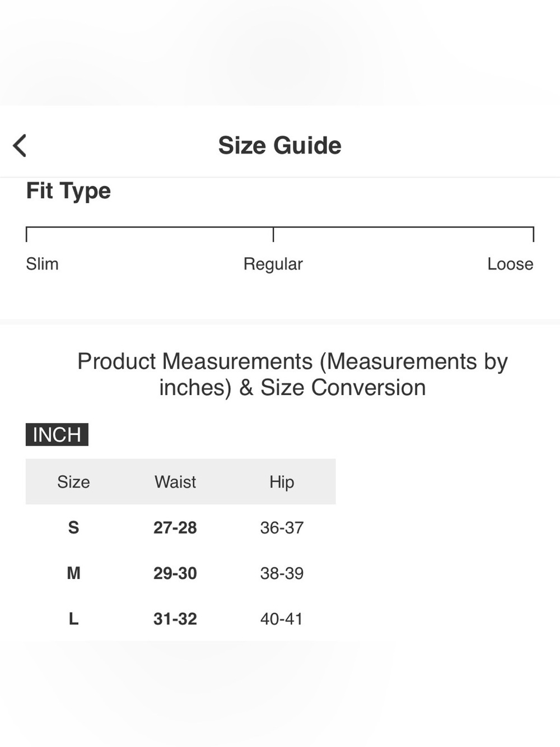Choose size S in the table
560x747 pixels.
click(73, 527)
